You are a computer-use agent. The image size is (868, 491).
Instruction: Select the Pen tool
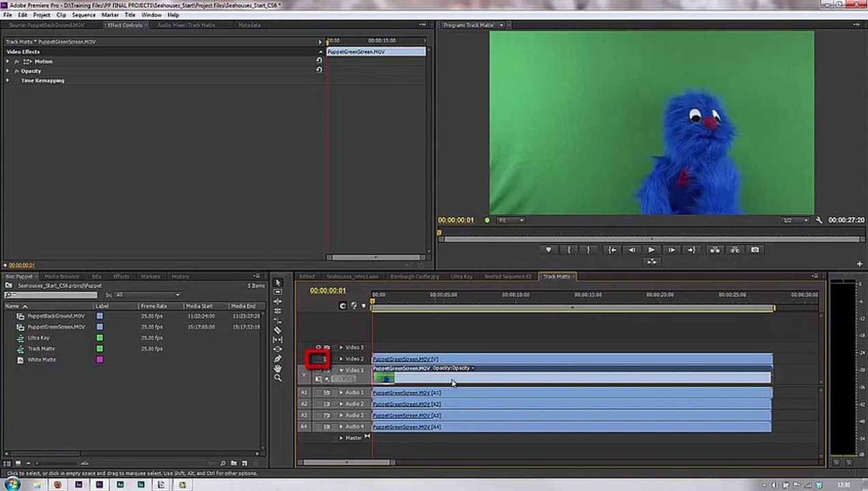click(278, 359)
